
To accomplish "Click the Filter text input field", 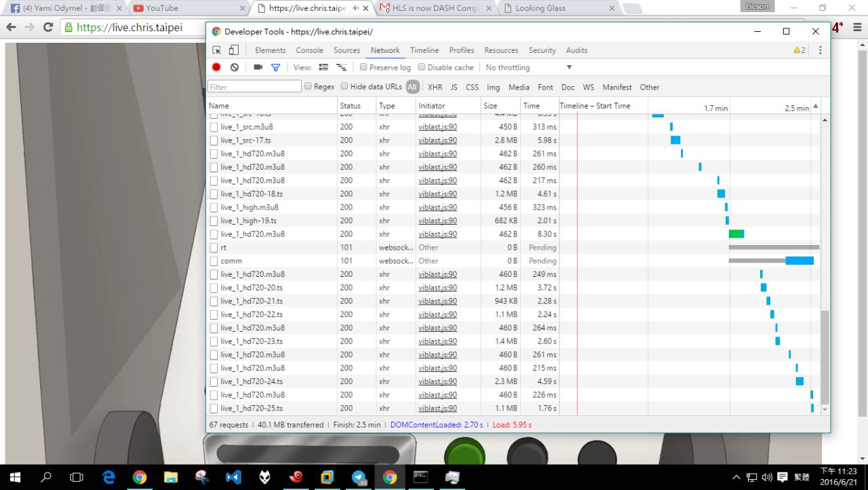I will pos(254,87).
